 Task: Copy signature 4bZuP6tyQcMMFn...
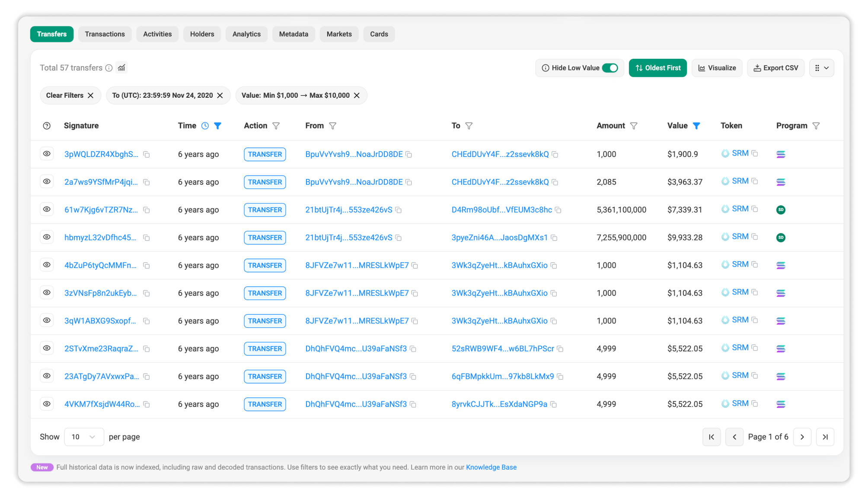coord(147,265)
